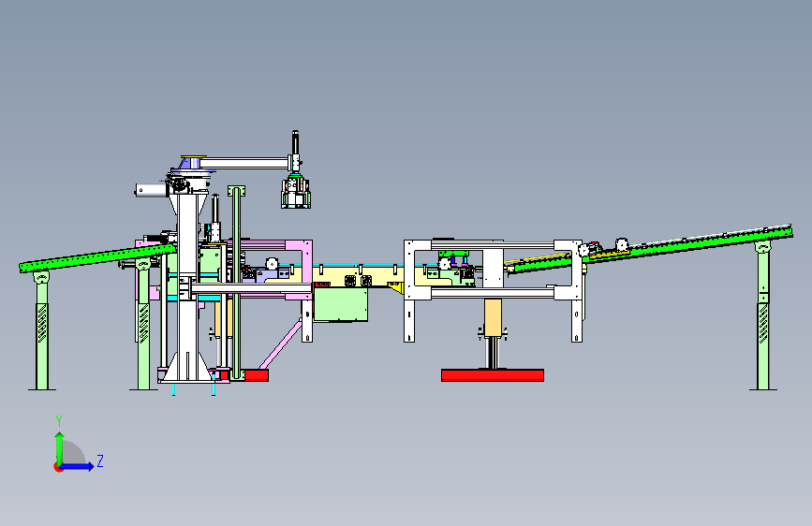
Task: Select the pink diagonal brace
Action: click(x=280, y=344)
